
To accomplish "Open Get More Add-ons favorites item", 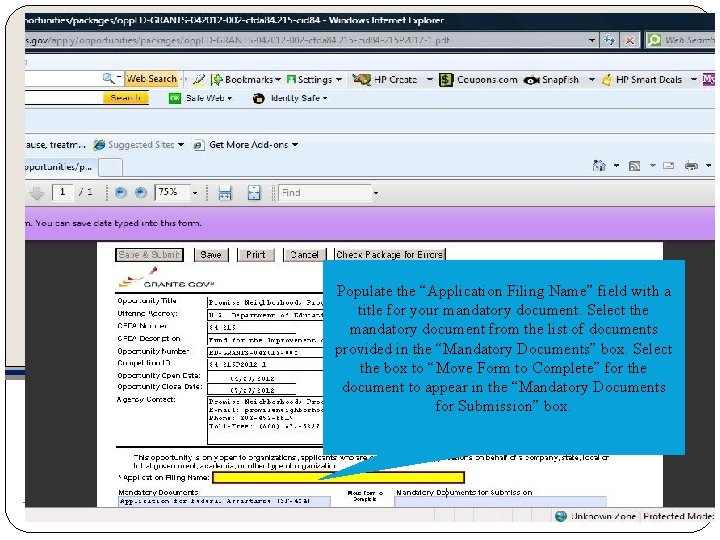I will click(246, 145).
